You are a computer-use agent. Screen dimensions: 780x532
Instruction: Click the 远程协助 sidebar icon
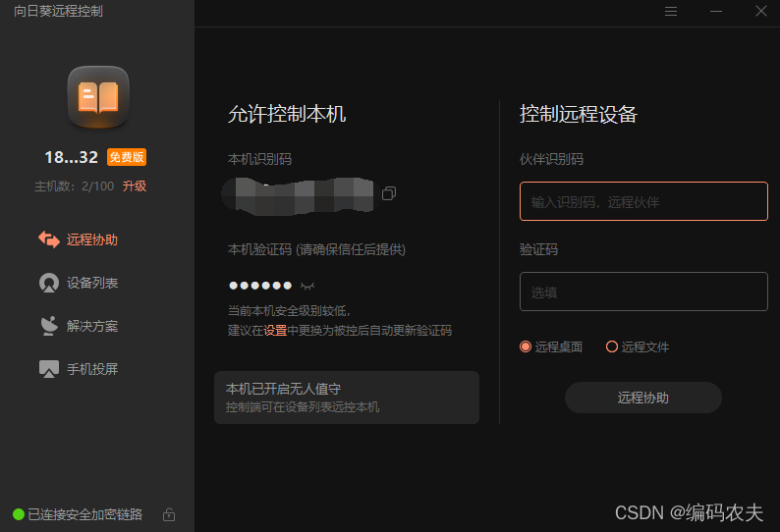(x=49, y=239)
